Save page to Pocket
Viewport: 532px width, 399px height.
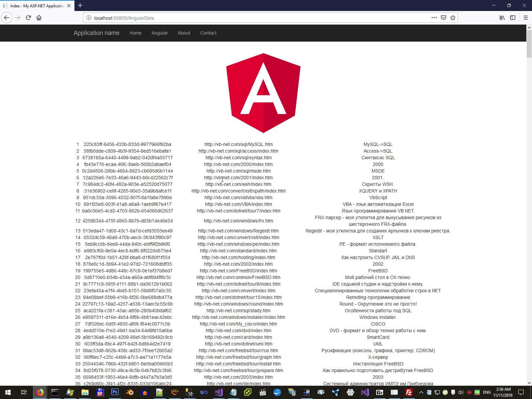pos(444,18)
